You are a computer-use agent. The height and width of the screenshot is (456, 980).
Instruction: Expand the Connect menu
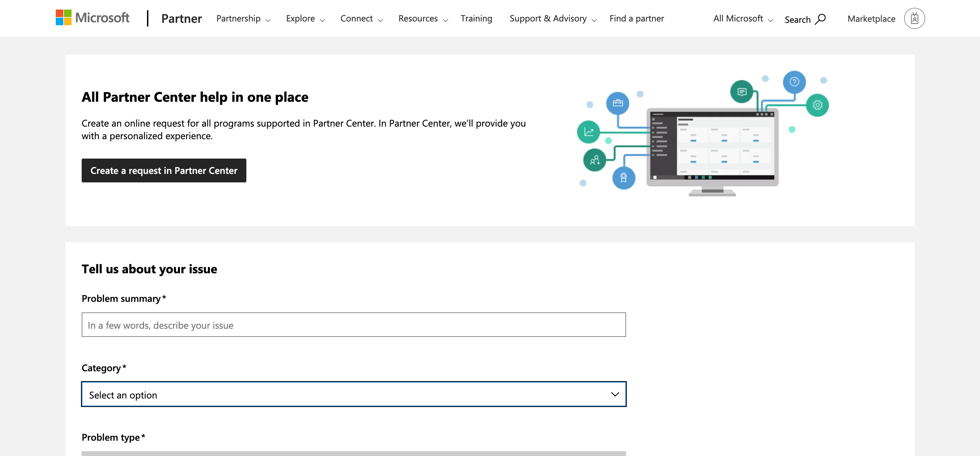(361, 18)
